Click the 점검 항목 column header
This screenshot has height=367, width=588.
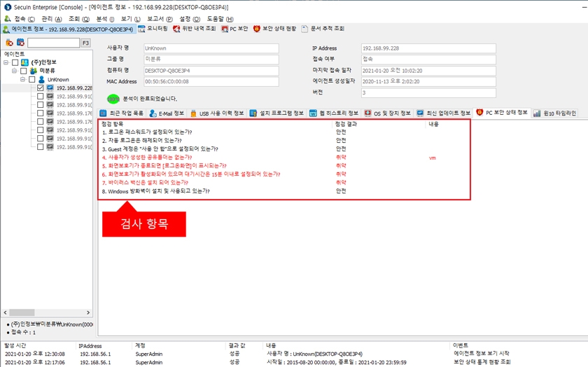point(216,124)
